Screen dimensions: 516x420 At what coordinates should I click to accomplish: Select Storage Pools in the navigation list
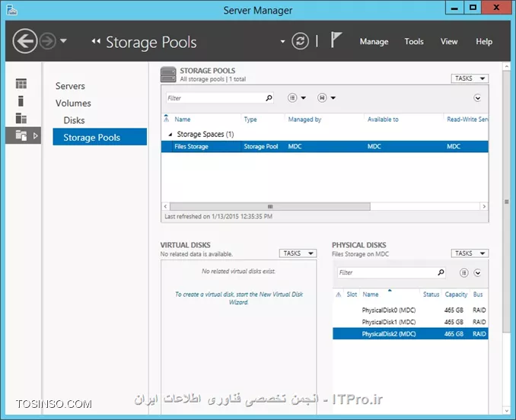100,137
